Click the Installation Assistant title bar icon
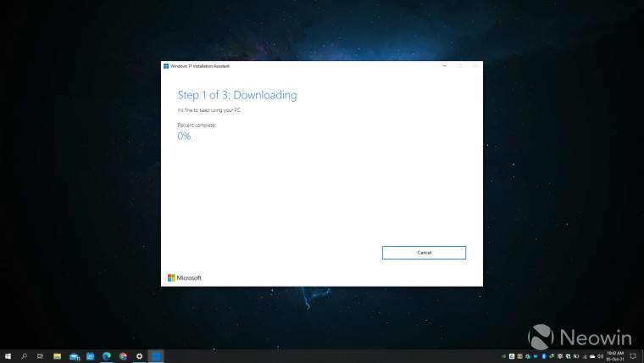Image resolution: width=644 pixels, height=363 pixels. pos(166,66)
